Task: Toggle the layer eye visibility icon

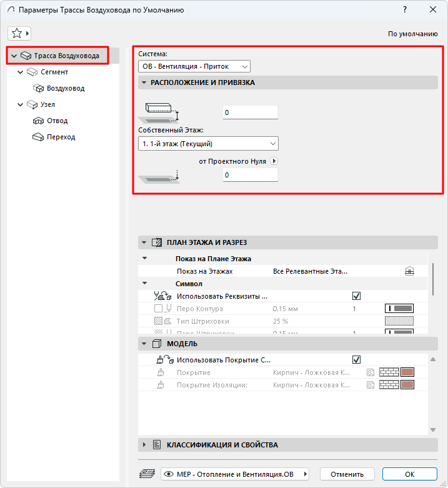Action: pos(169,474)
